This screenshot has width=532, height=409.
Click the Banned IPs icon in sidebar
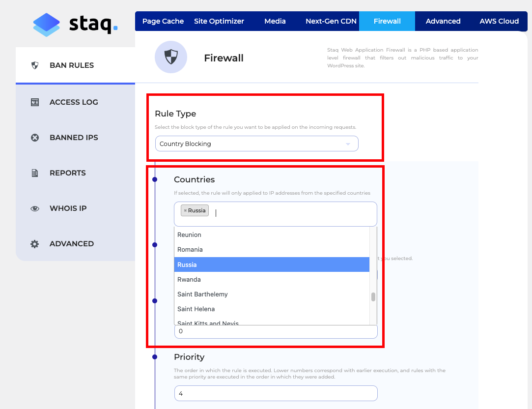pyautogui.click(x=34, y=137)
